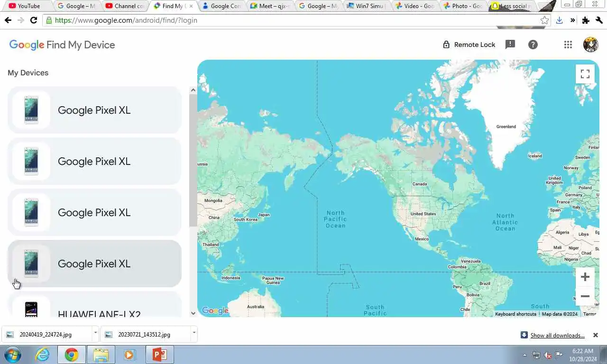Select the HUAWEI ANE-LX2 device
Viewport: 607px width, 364px height.
[x=95, y=305]
